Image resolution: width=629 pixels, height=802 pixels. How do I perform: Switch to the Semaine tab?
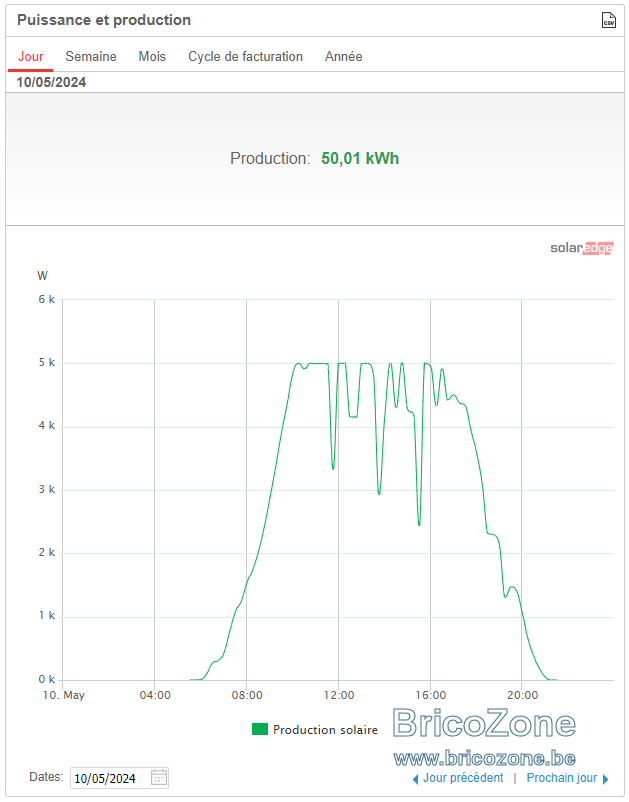coord(91,56)
